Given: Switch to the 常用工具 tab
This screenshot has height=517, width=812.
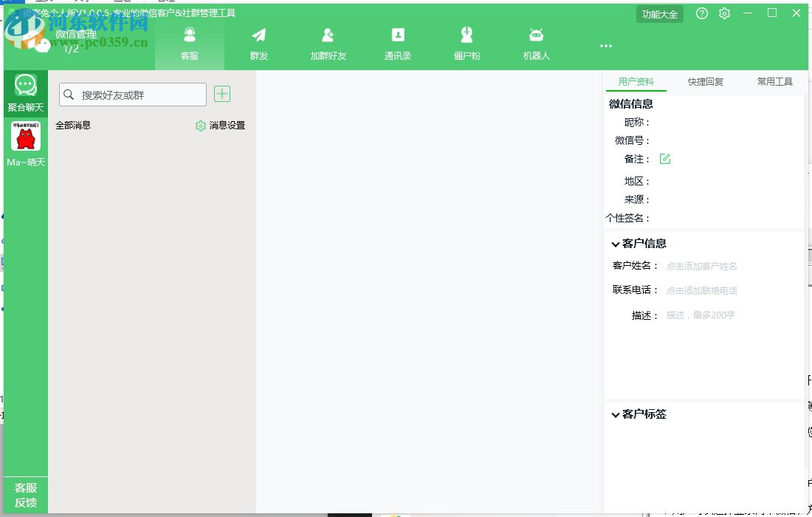Looking at the screenshot, I should pos(774,81).
